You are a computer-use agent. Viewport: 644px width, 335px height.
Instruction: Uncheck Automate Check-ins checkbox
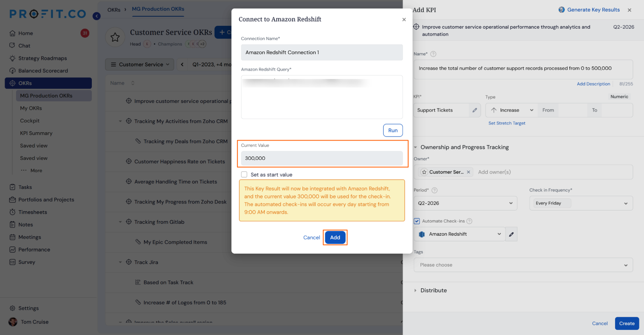(x=417, y=221)
